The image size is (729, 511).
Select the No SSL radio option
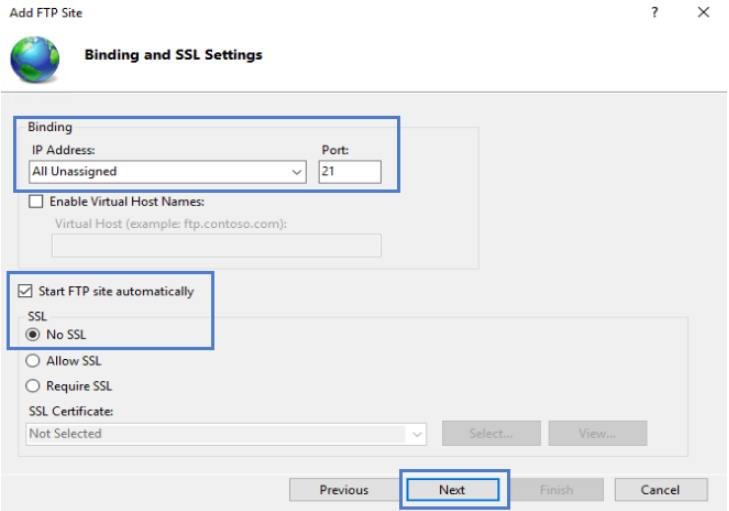(33, 335)
